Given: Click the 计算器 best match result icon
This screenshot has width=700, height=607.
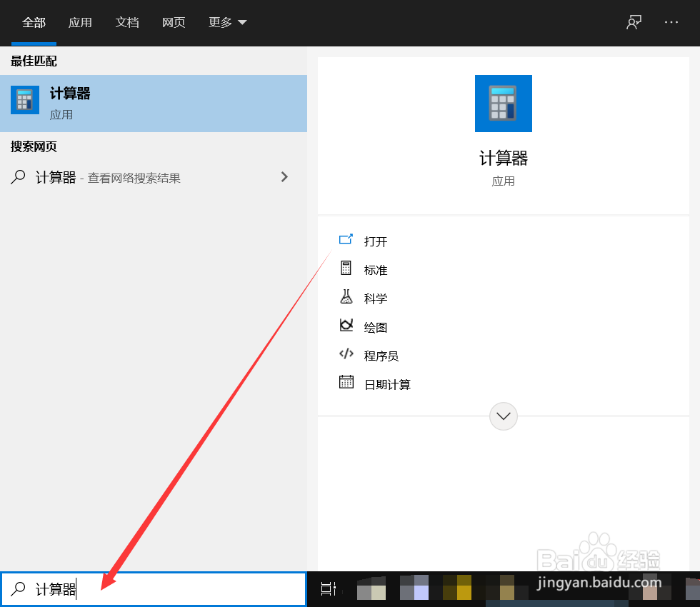Looking at the screenshot, I should [25, 99].
